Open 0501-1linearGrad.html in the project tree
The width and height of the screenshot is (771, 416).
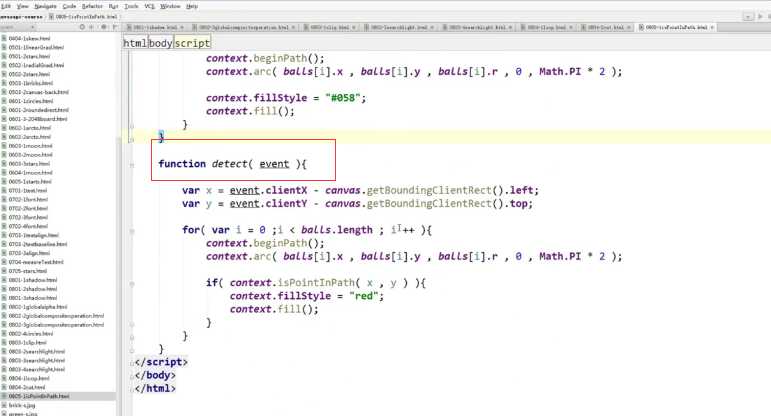(36, 47)
